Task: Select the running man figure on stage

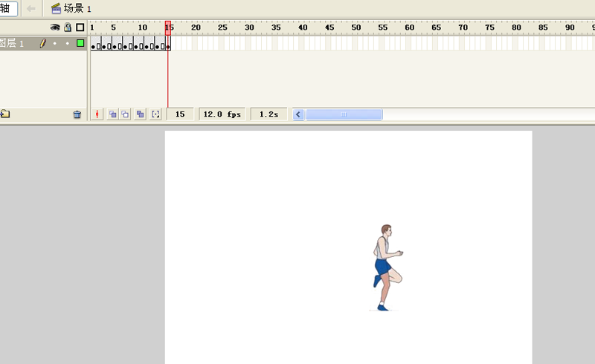Action: [x=386, y=267]
